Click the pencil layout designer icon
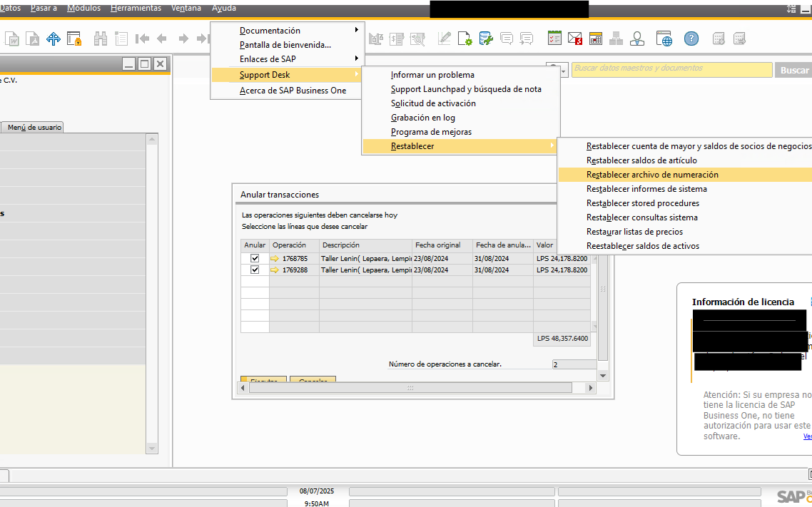This screenshot has height=507, width=812. (x=445, y=39)
